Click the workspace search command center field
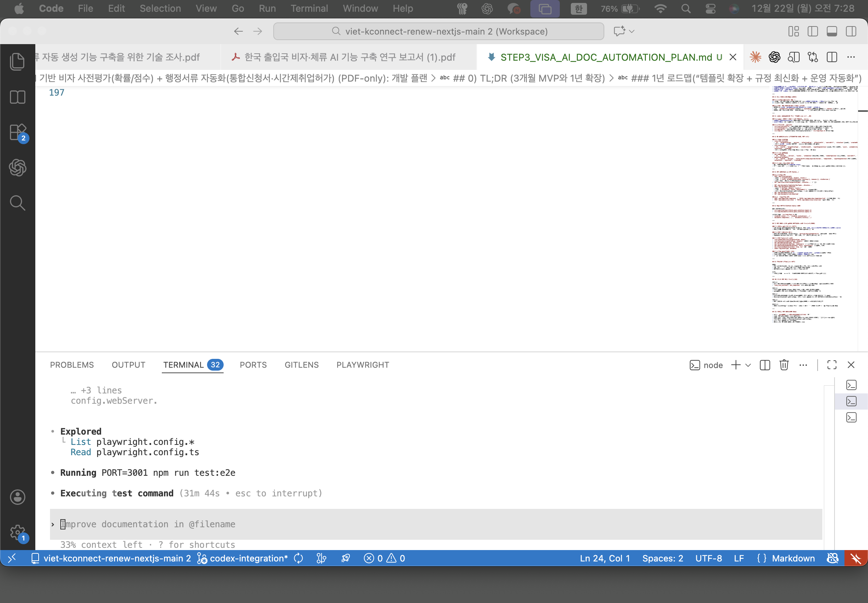868x603 pixels. point(438,31)
